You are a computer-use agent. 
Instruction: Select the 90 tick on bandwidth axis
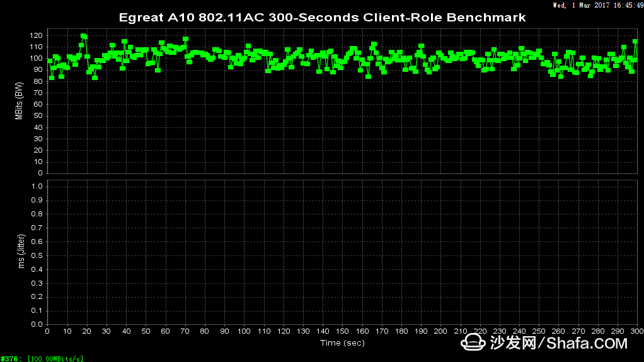click(38, 70)
